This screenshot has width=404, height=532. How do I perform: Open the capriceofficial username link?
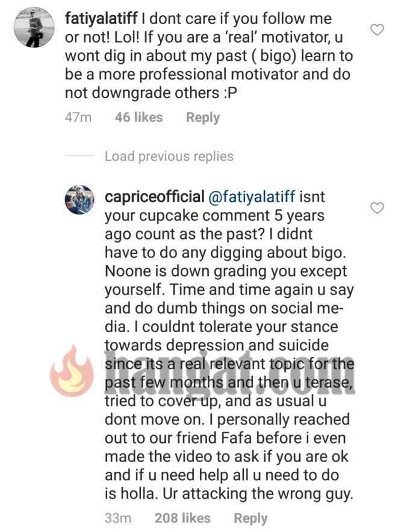(155, 196)
